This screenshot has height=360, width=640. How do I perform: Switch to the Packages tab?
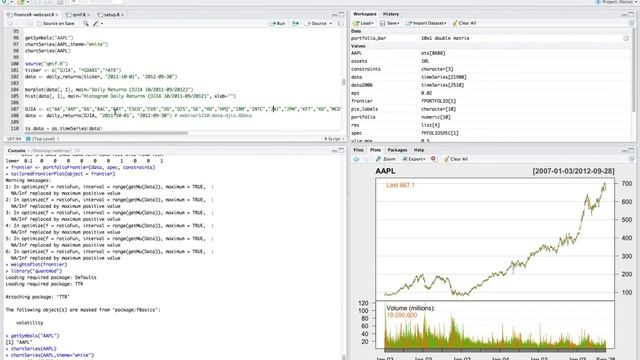tap(397, 150)
